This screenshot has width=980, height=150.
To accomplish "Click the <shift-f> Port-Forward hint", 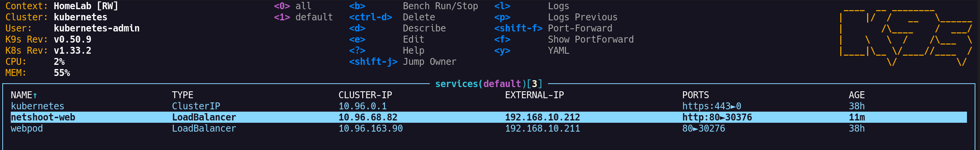I will 553,28.
